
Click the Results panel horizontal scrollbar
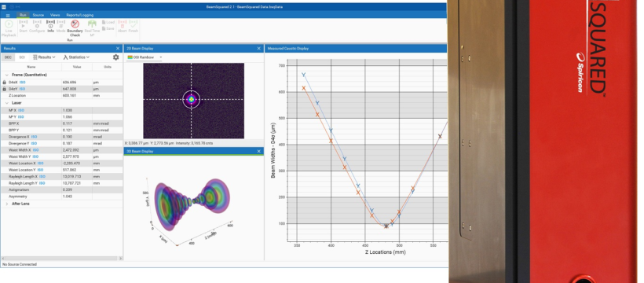click(x=61, y=259)
